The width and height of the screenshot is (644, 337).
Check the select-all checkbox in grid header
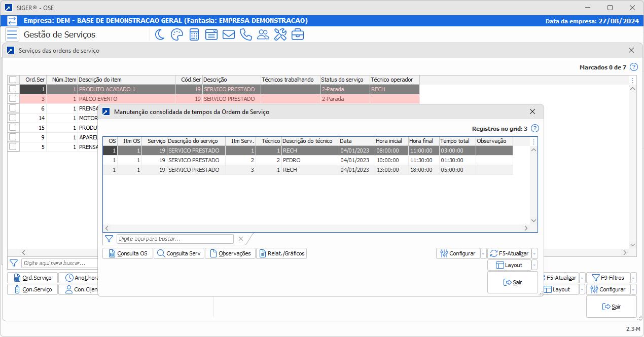[13, 80]
